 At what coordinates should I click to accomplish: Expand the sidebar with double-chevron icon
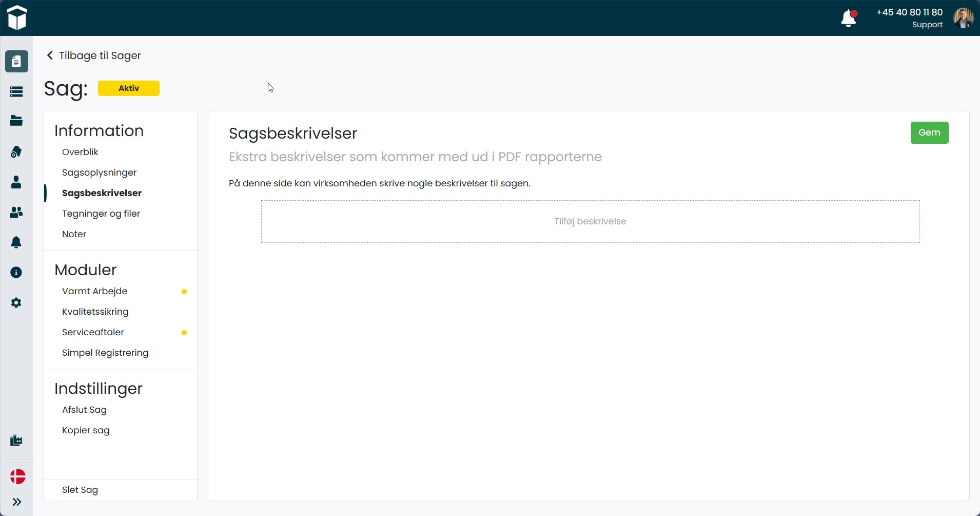point(16,502)
